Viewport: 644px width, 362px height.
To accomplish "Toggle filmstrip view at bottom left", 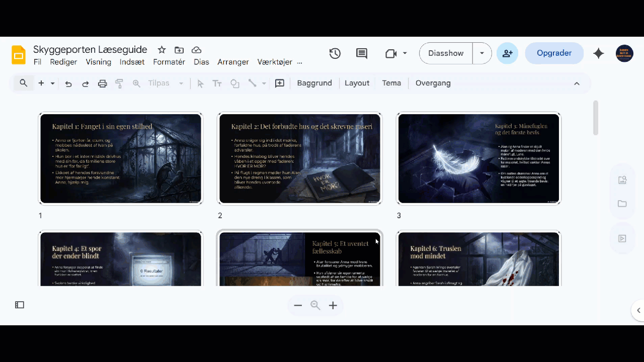I will 20,305.
